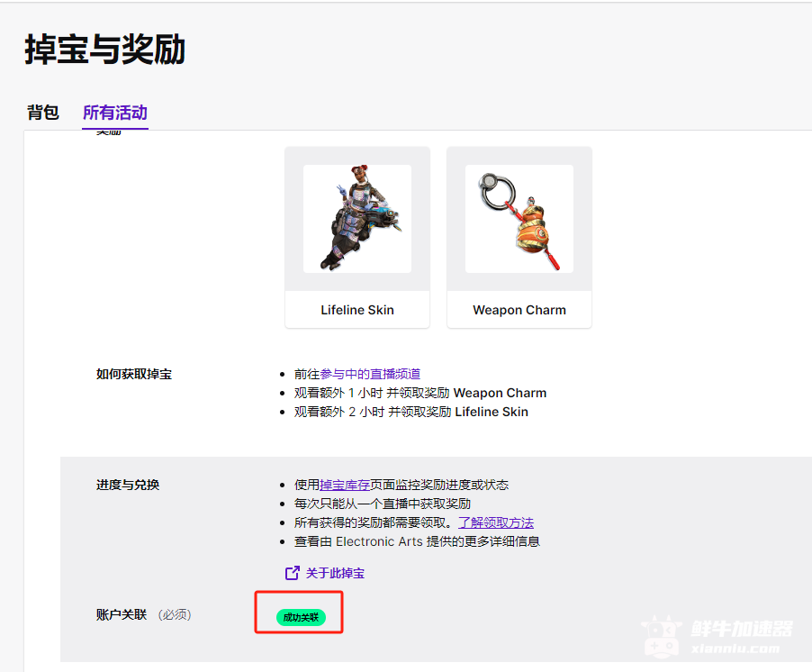Click the 账户关联 (必须) label
Image resolution: width=812 pixels, height=672 pixels.
click(144, 614)
